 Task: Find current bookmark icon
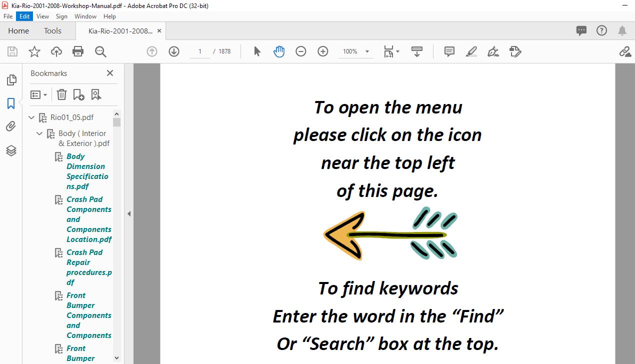pyautogui.click(x=96, y=94)
